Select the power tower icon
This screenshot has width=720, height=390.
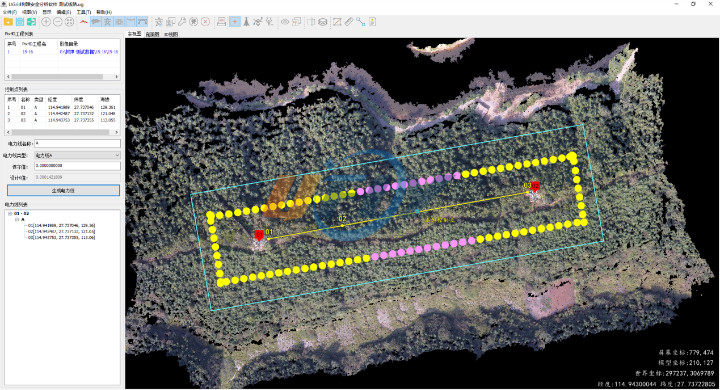[246, 22]
